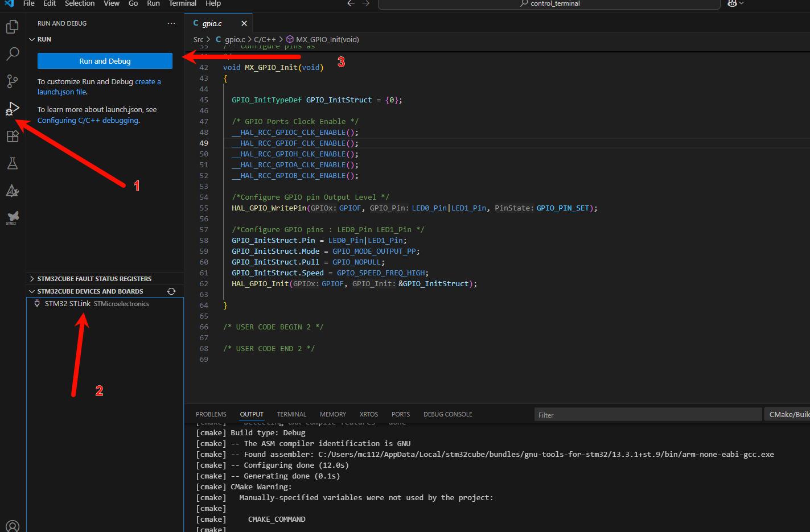Screen dimensions: 810x532
Task: Open the Terminal menu
Action: (183, 3)
